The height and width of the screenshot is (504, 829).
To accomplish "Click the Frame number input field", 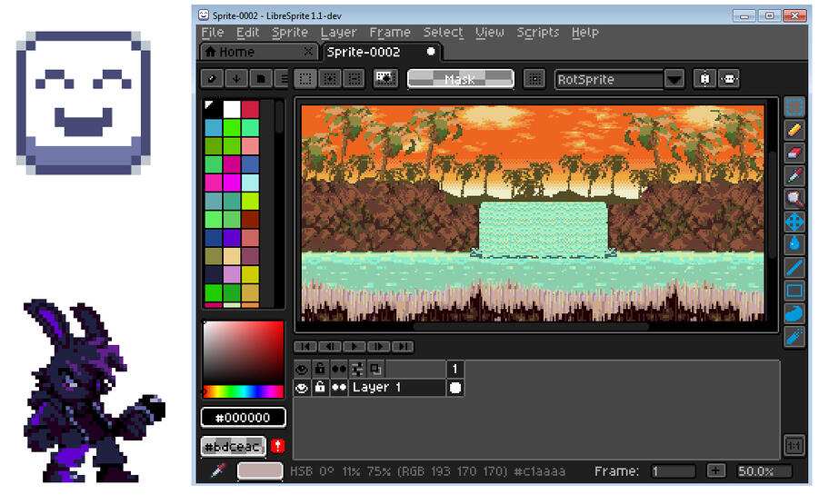I will coord(673,471).
